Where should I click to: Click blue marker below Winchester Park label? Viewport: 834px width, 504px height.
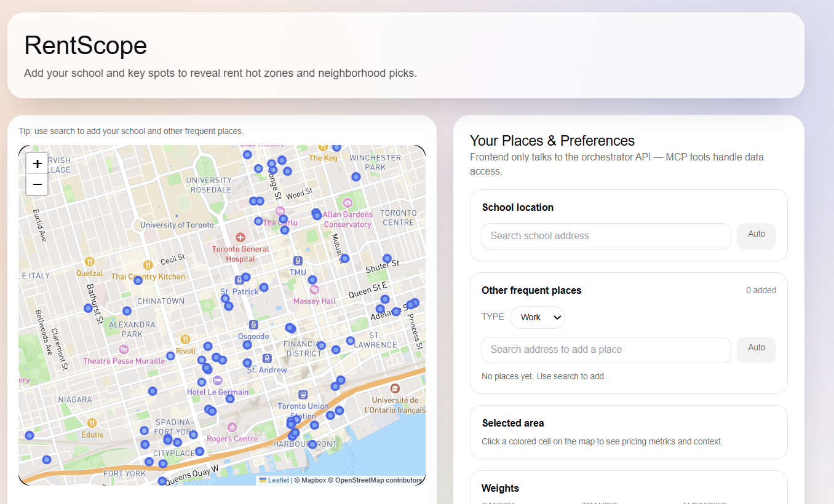355,177
